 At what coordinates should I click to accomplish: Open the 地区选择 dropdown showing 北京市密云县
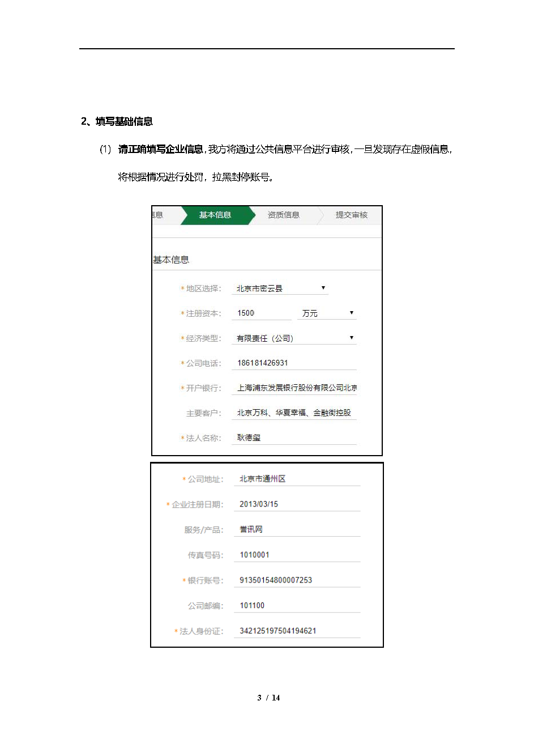point(280,288)
